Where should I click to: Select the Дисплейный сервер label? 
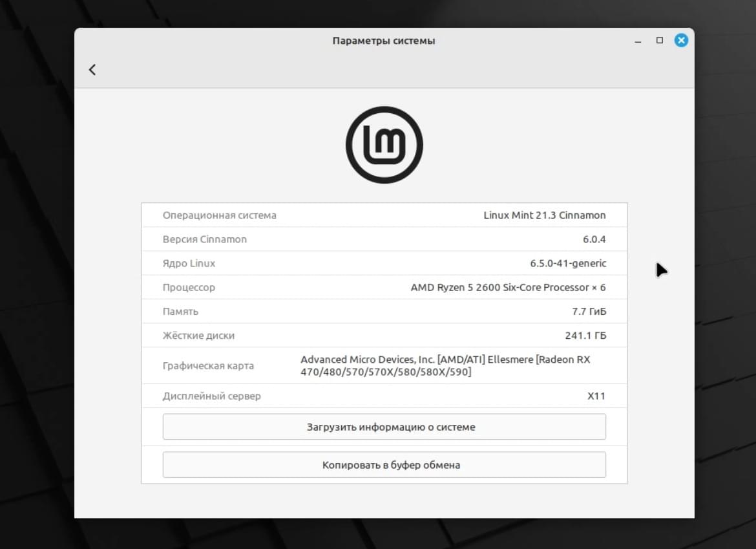point(212,396)
